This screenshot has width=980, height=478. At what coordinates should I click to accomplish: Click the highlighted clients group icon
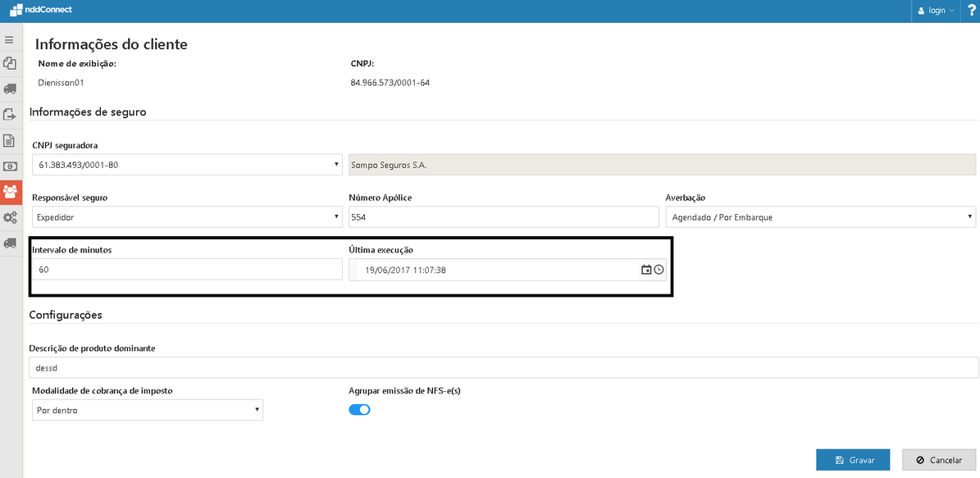pyautogui.click(x=11, y=192)
